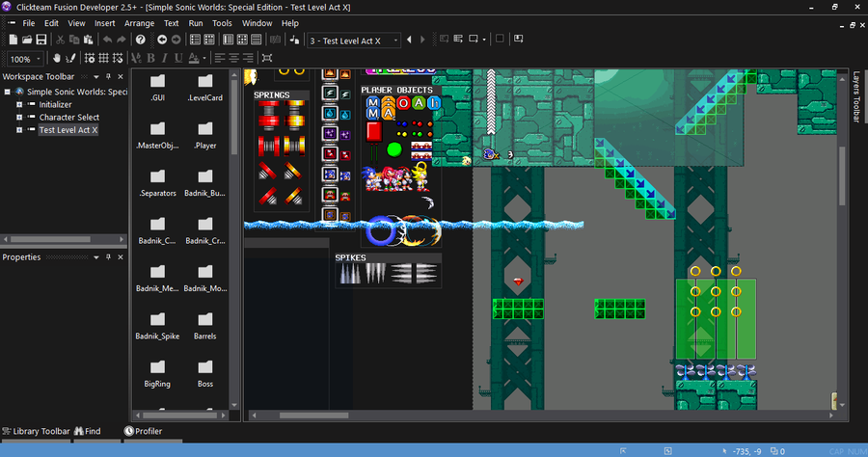868x457 pixels.
Task: Open the Storyboard editor icon
Action: pyautogui.click(x=196, y=40)
